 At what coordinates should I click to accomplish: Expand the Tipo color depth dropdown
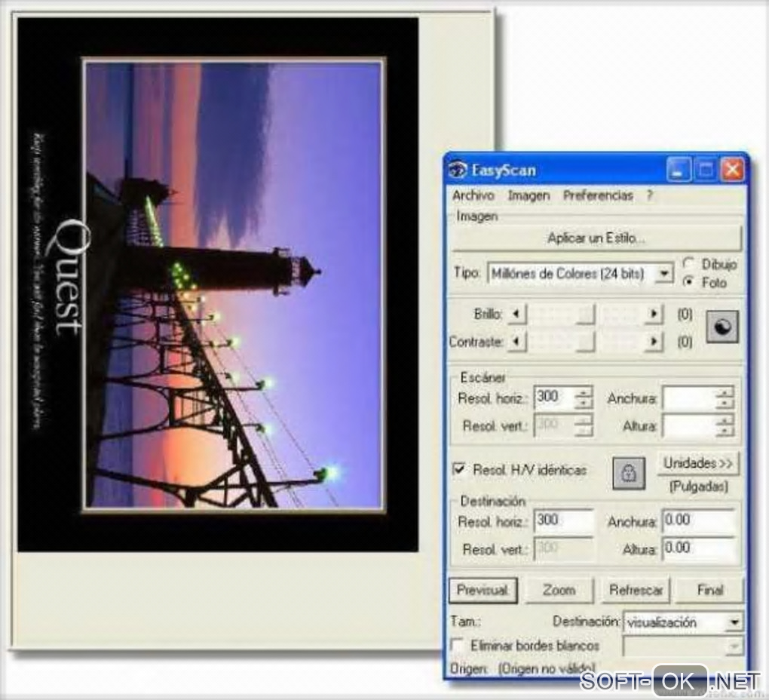(664, 274)
